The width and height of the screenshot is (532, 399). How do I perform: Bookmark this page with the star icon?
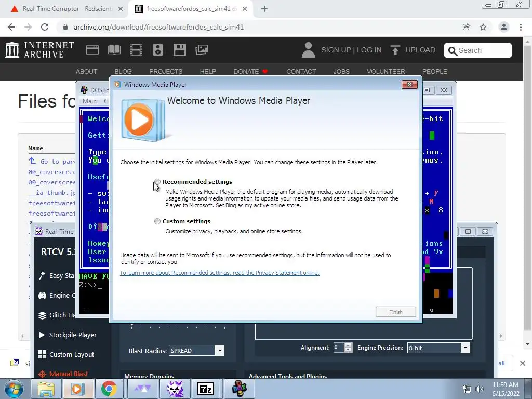[483, 27]
